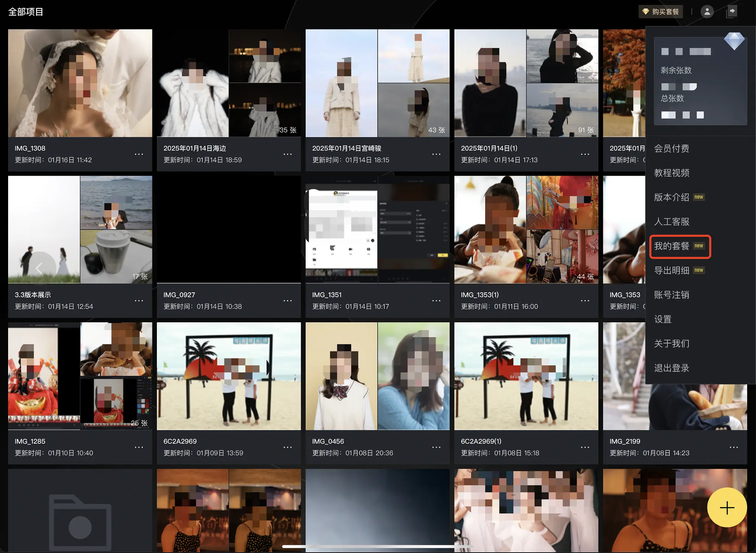Click the 购买套餐 button
The width and height of the screenshot is (756, 553).
coord(661,12)
